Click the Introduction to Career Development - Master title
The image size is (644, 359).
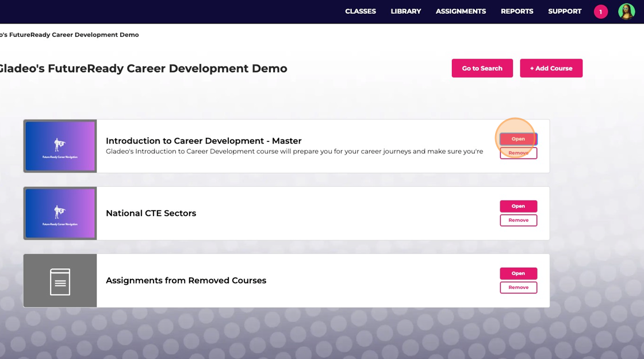click(x=204, y=141)
